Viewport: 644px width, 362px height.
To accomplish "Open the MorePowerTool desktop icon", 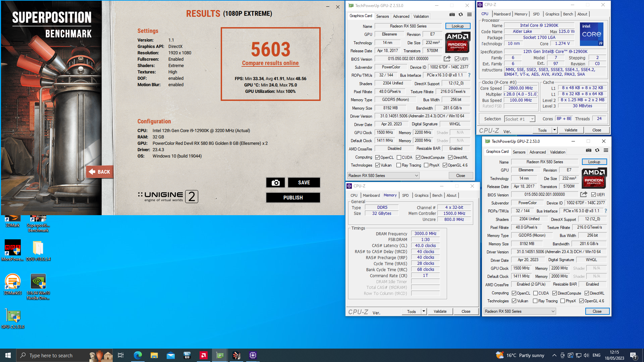I will [x=13, y=250].
